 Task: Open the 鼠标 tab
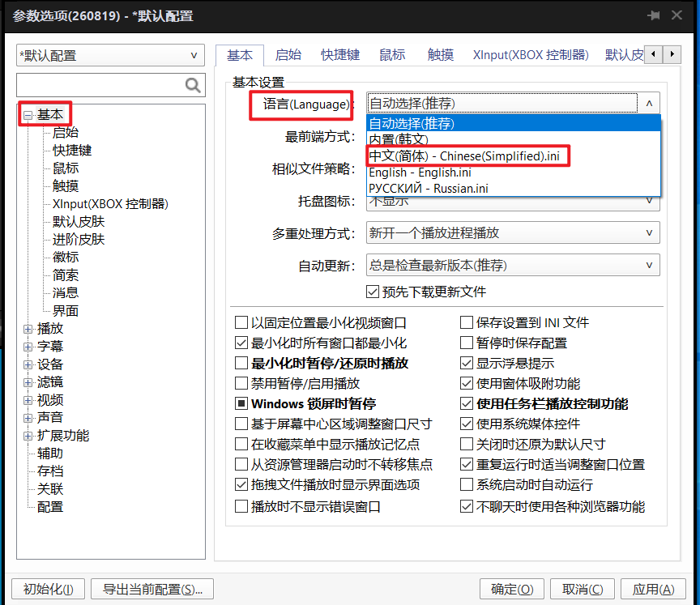click(392, 55)
